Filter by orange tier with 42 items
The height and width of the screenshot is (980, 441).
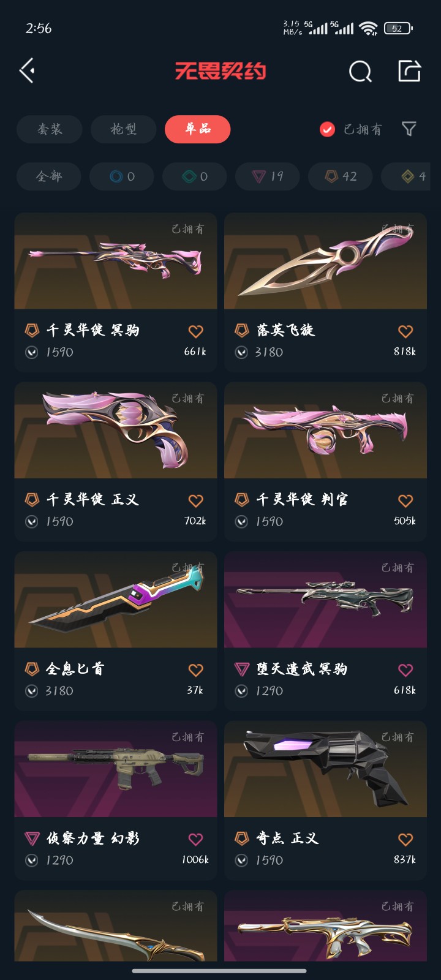pos(341,176)
